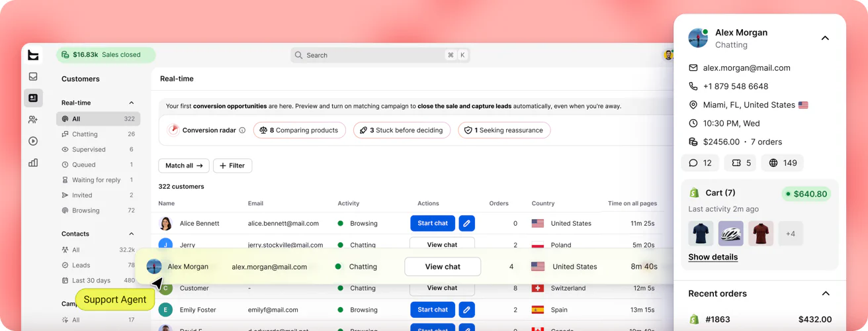Click the clock icon beside 10:30 PM, Wed

(x=693, y=123)
